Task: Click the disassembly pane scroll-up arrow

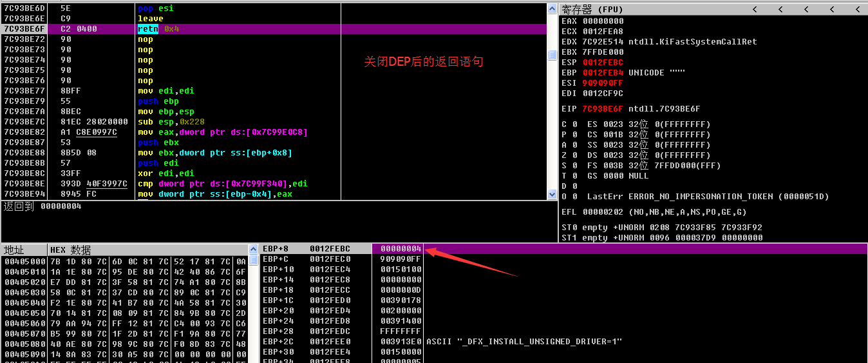Action: coord(552,8)
